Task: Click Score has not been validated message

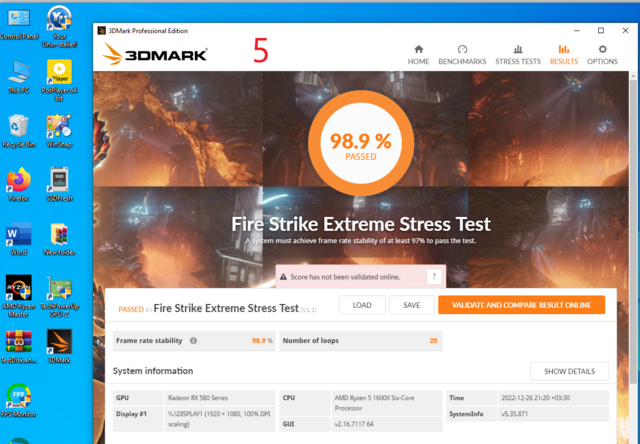Action: point(345,277)
